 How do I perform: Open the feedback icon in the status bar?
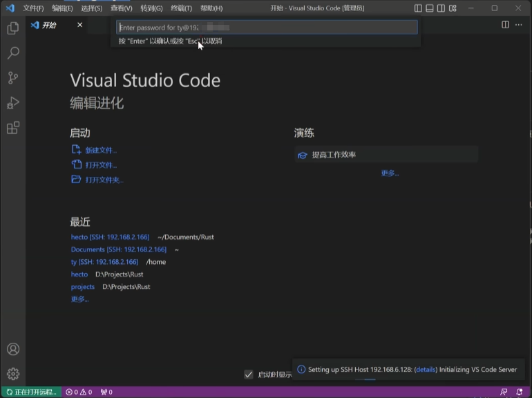pos(504,392)
